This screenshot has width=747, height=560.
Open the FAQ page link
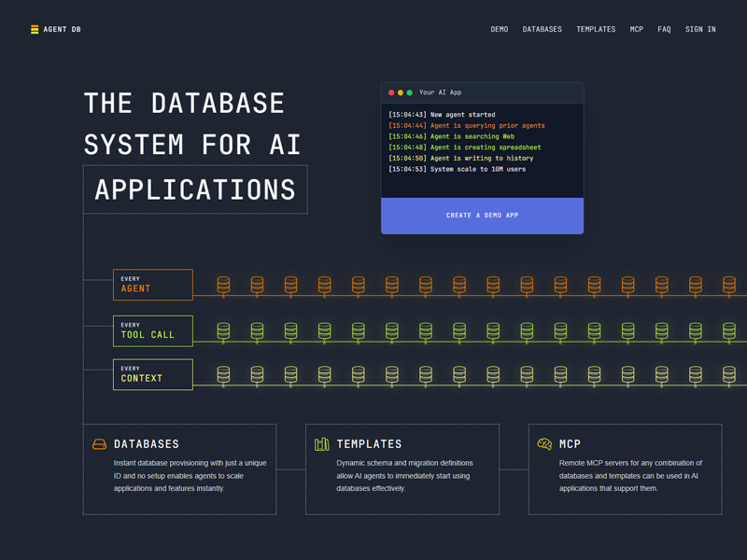664,30
